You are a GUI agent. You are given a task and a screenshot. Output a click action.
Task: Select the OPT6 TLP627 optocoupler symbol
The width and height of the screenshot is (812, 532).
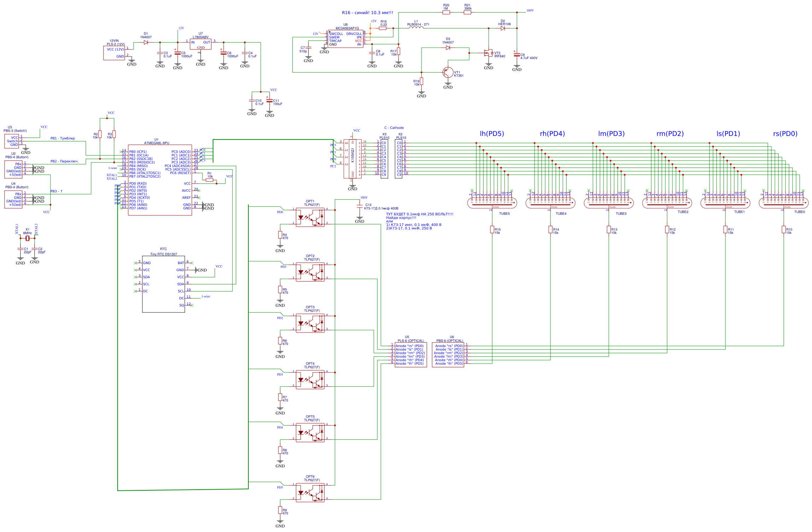(310, 493)
